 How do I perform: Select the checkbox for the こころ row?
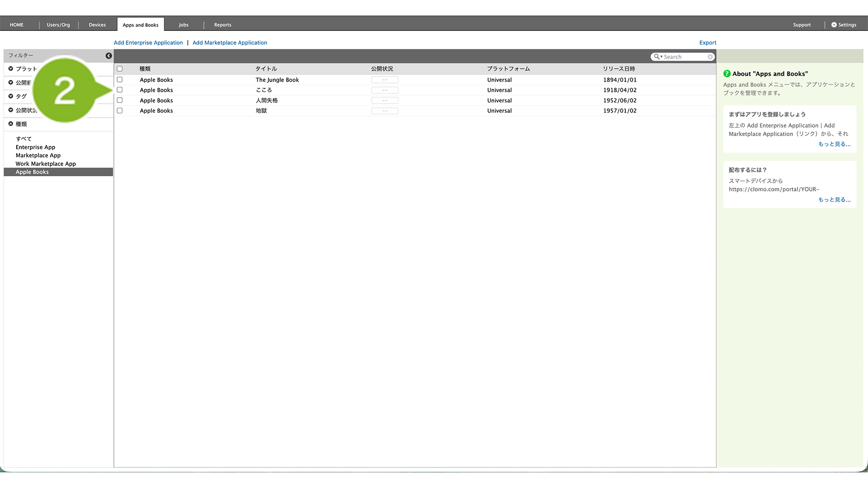click(120, 90)
